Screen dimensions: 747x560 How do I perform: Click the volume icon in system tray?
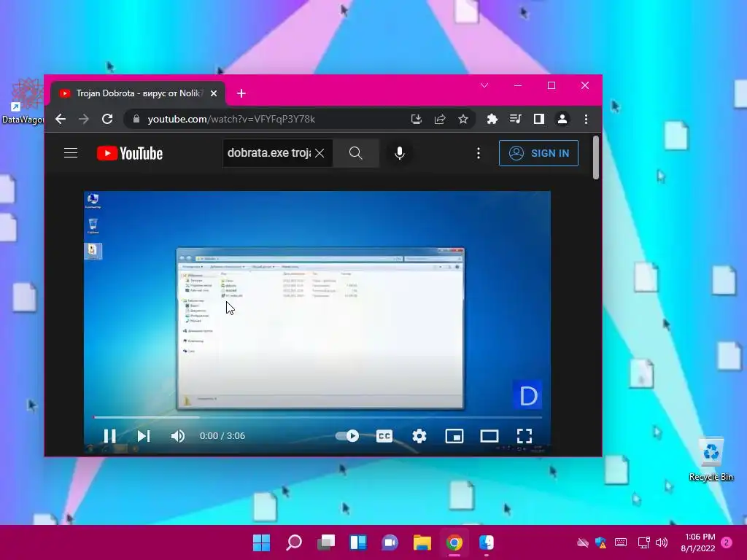point(662,542)
